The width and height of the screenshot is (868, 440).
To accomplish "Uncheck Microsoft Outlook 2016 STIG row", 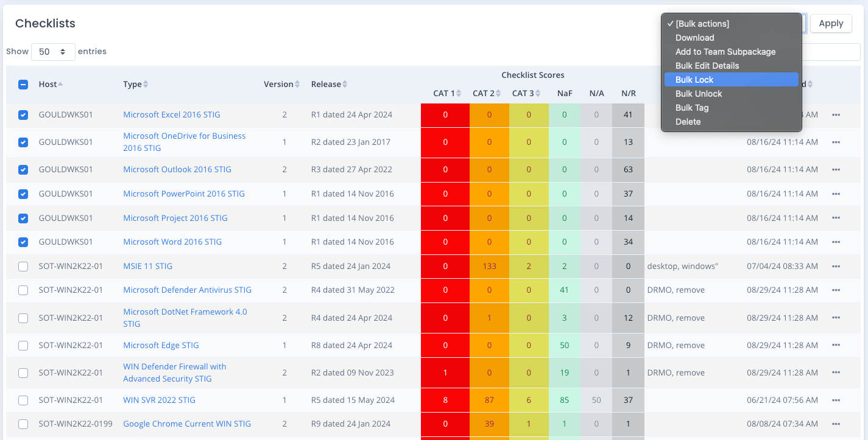I will pyautogui.click(x=23, y=170).
